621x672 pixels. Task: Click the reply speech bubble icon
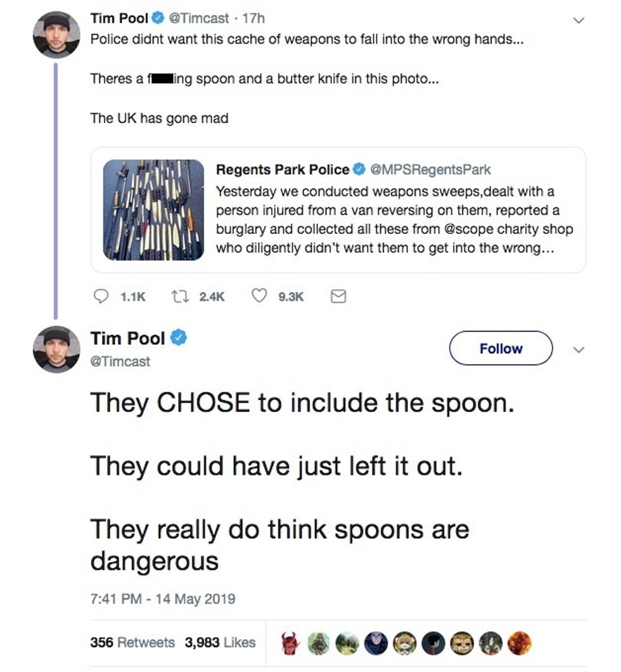click(x=101, y=296)
